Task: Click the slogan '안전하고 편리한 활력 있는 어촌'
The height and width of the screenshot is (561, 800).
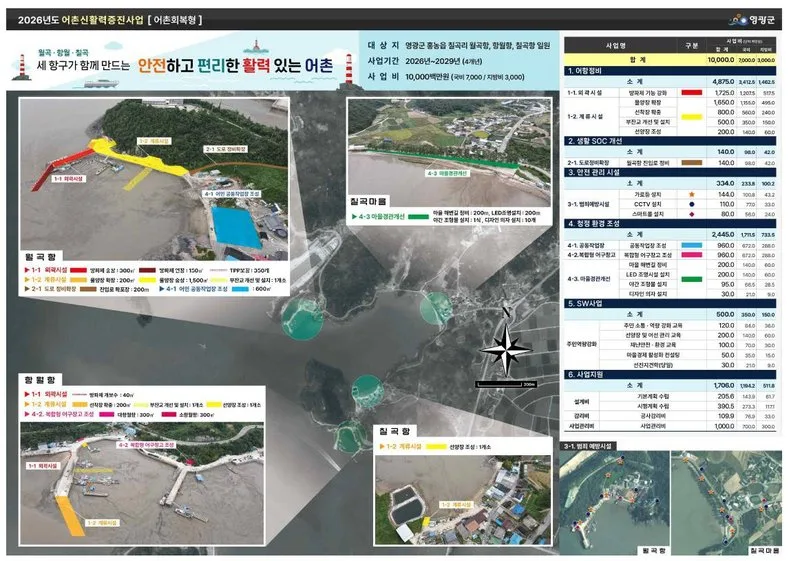Action: [235, 66]
